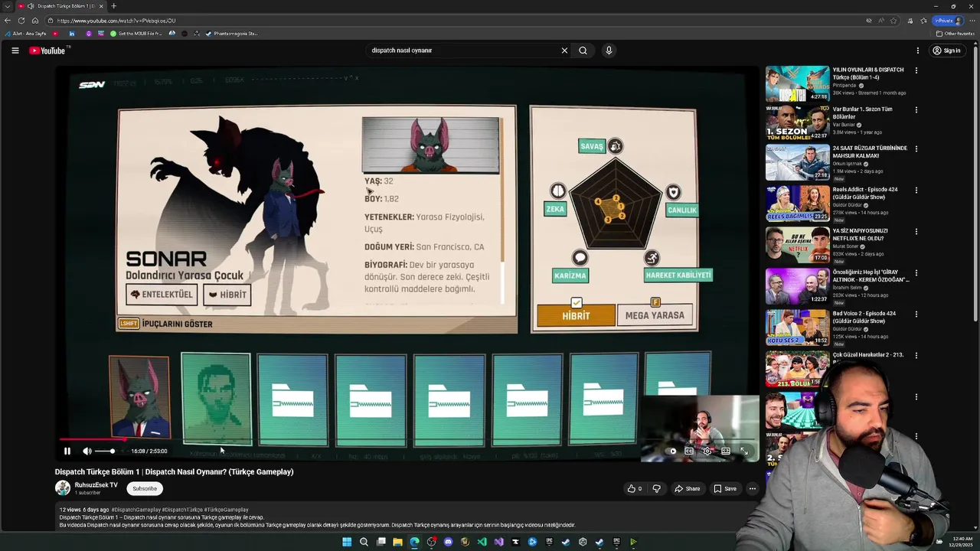
Task: Open the LinkedIn bookmark icon
Action: (72, 34)
